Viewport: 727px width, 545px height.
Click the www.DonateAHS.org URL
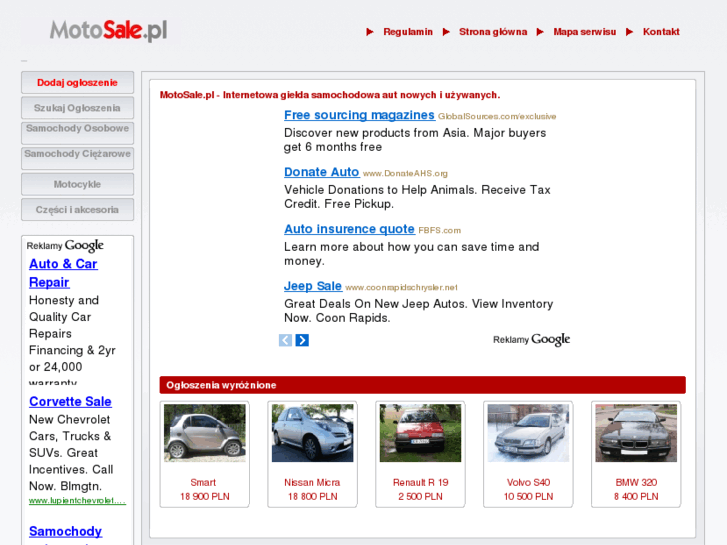coord(405,173)
